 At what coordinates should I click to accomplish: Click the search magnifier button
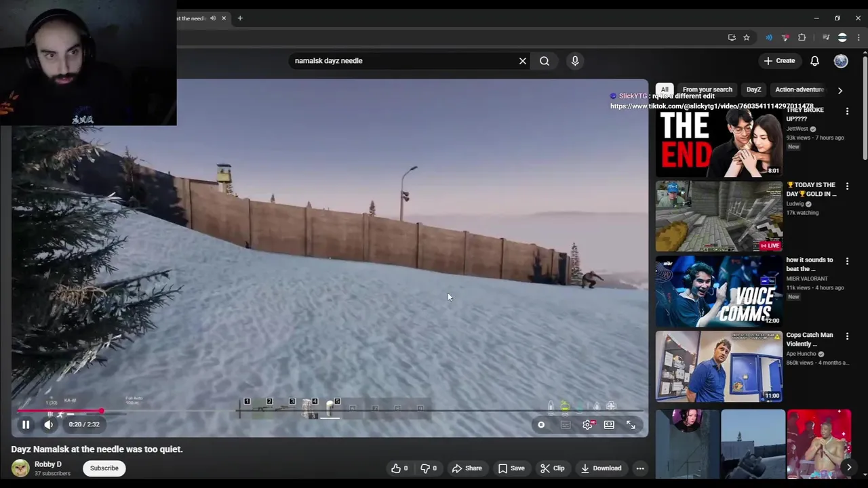point(545,61)
